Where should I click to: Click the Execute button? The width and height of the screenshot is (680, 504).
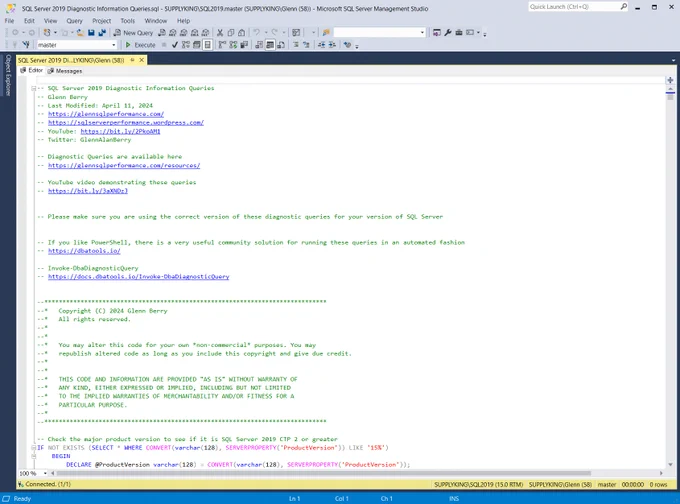click(140, 45)
